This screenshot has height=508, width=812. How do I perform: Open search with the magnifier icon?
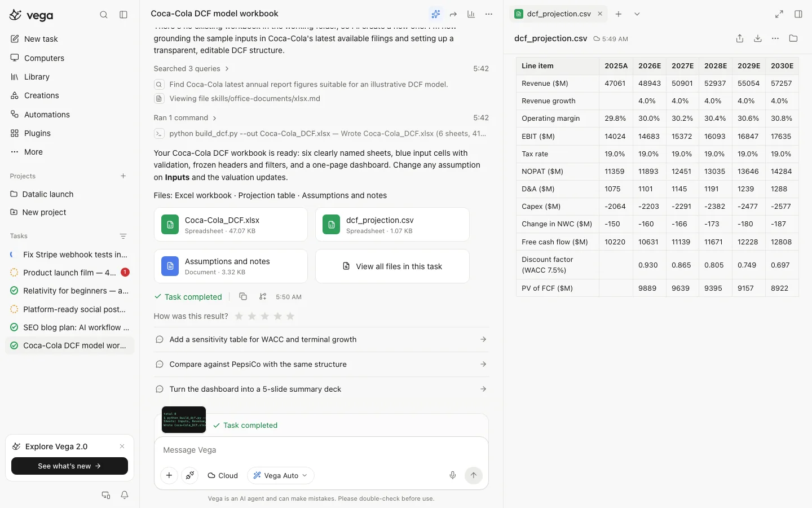[104, 15]
